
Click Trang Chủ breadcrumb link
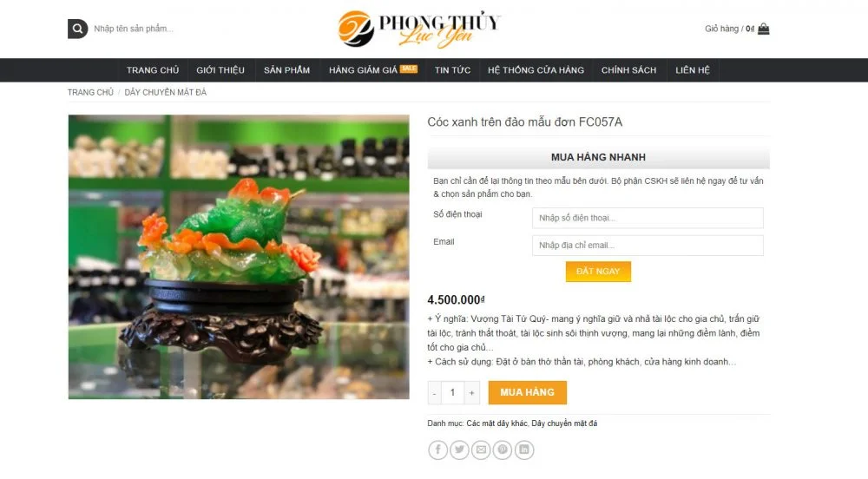click(x=90, y=92)
